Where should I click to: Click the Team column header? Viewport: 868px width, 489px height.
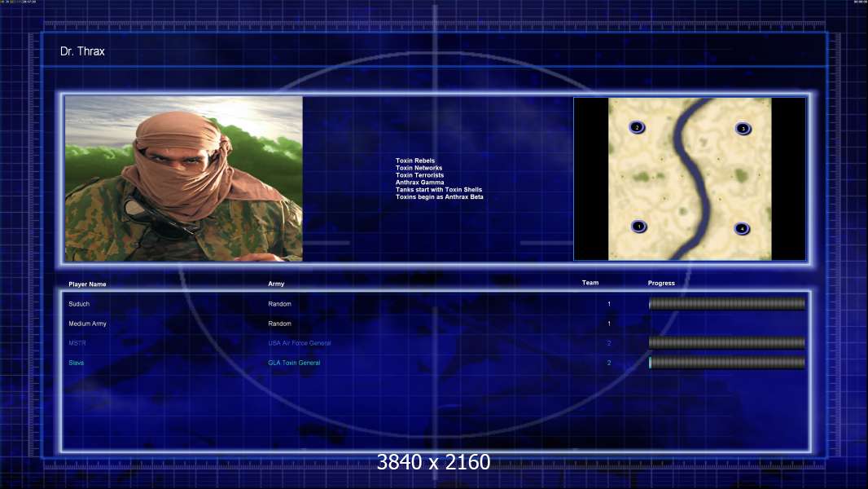pyautogui.click(x=590, y=283)
